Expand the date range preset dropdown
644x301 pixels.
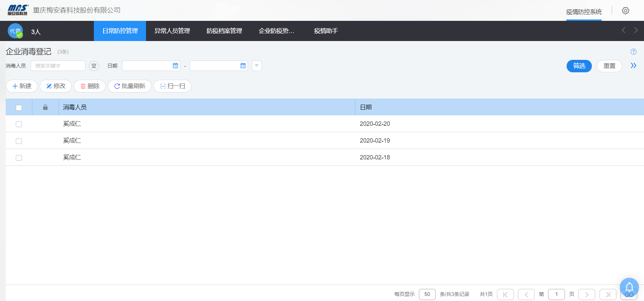tap(256, 66)
